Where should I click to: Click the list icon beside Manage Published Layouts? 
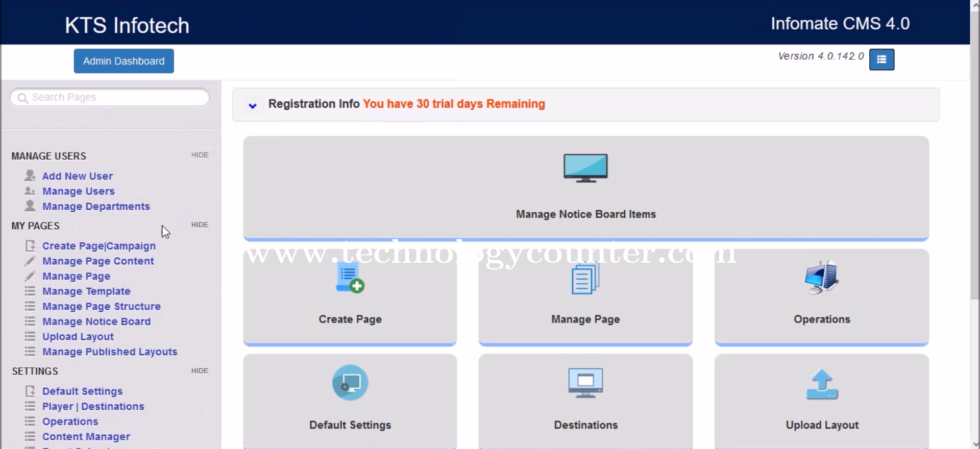click(30, 352)
